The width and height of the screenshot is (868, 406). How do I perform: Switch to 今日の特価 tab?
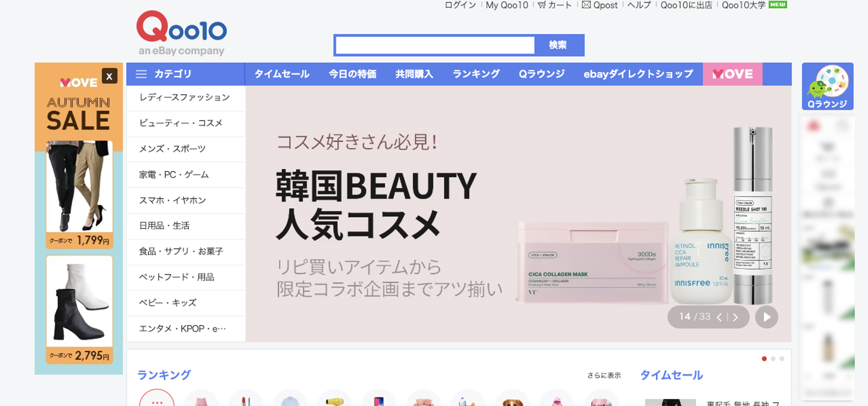(x=352, y=74)
